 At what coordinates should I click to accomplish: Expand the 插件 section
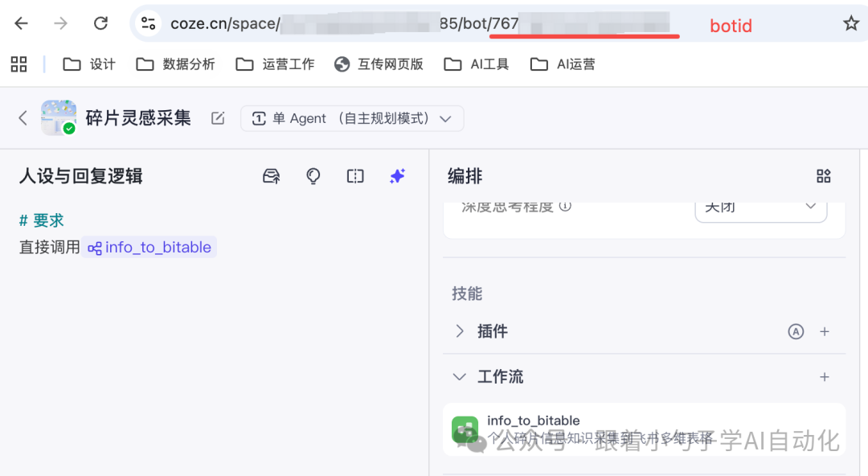click(x=460, y=331)
